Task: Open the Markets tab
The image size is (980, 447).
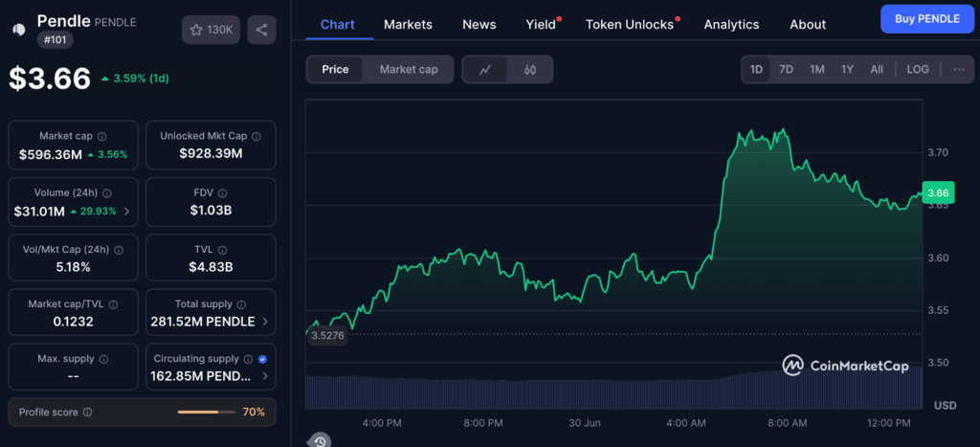Action: point(408,24)
